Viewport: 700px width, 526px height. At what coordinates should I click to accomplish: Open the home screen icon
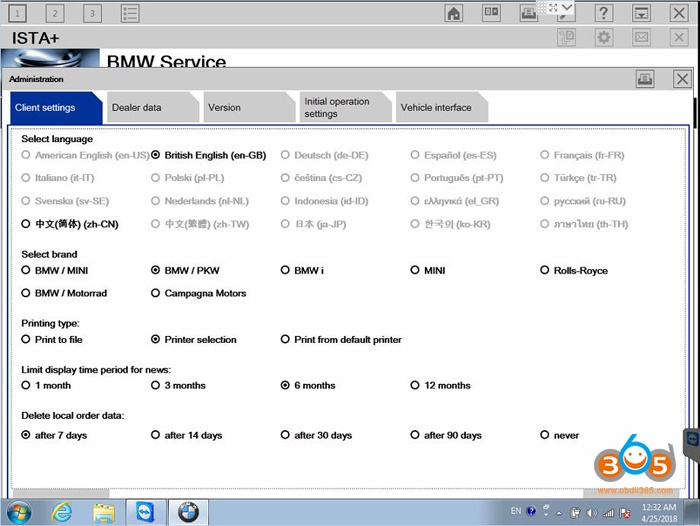pyautogui.click(x=454, y=13)
